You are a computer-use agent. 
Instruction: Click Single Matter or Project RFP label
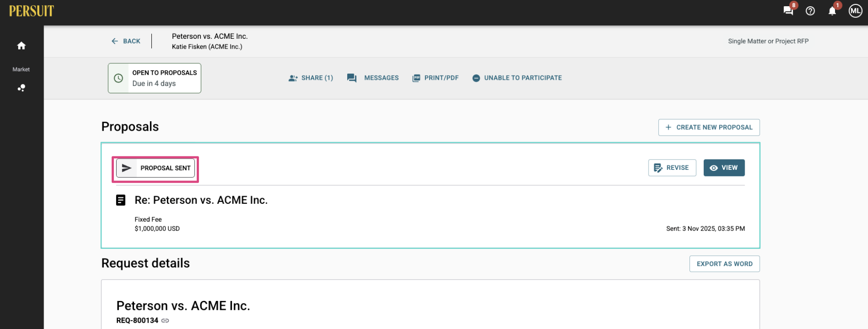(x=768, y=41)
